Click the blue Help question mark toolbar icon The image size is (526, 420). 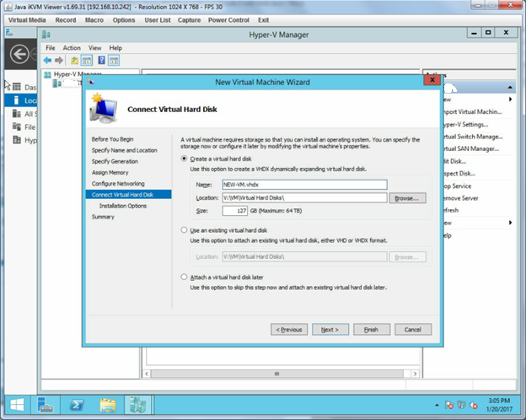(102, 60)
